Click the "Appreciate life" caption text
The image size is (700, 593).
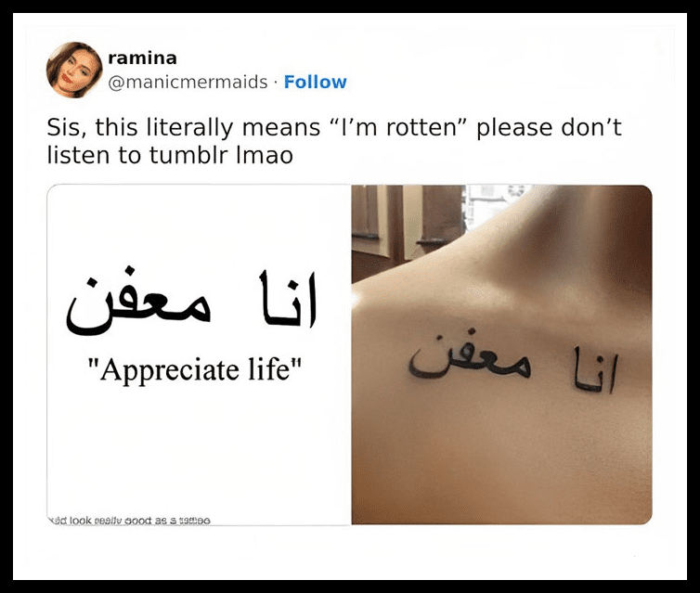(195, 370)
